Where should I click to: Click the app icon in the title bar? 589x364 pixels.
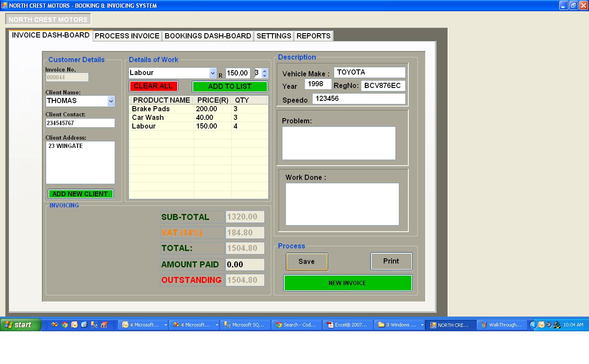point(4,6)
